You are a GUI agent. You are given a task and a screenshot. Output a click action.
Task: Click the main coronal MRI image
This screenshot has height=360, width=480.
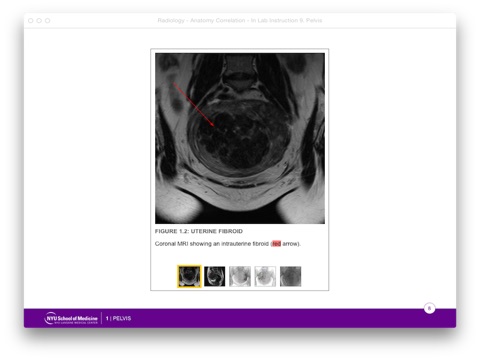(240, 138)
